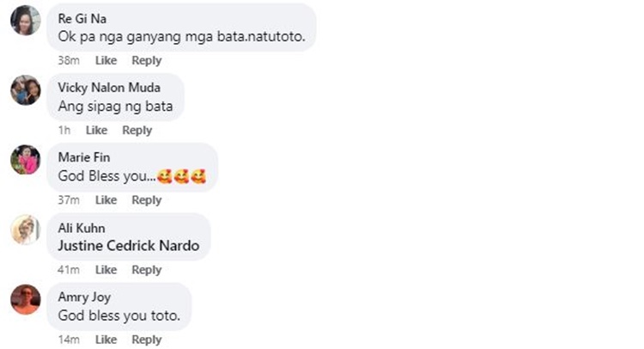Open Vicky Nalon Muda name link
644x349 pixels.
click(x=109, y=88)
